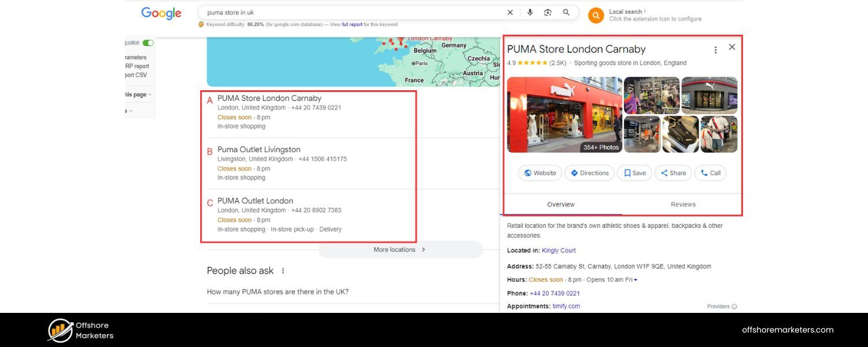Clear the search query with the X icon

click(x=510, y=12)
